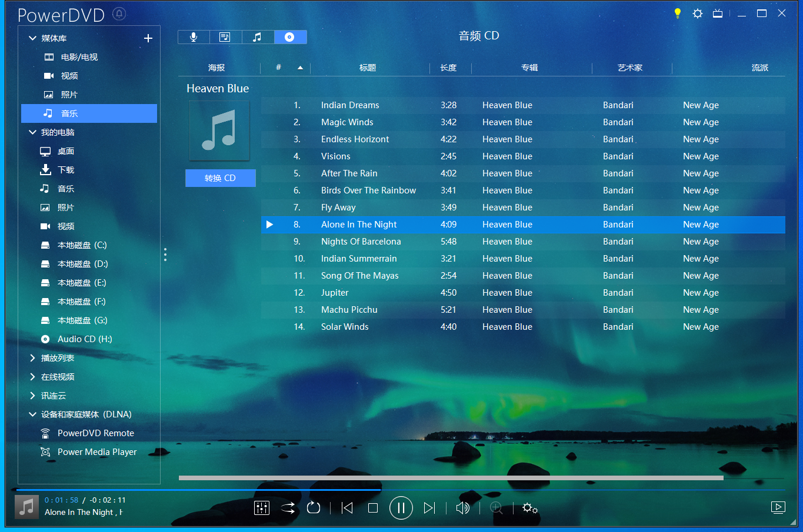This screenshot has width=803, height=532.
Task: Select track Song Of The Mayas
Action: click(523, 276)
